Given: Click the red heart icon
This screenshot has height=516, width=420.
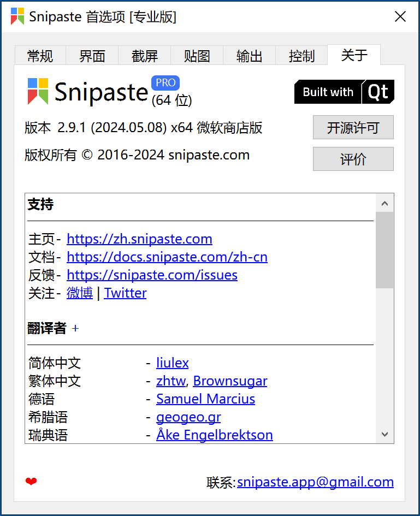Looking at the screenshot, I should point(31,482).
